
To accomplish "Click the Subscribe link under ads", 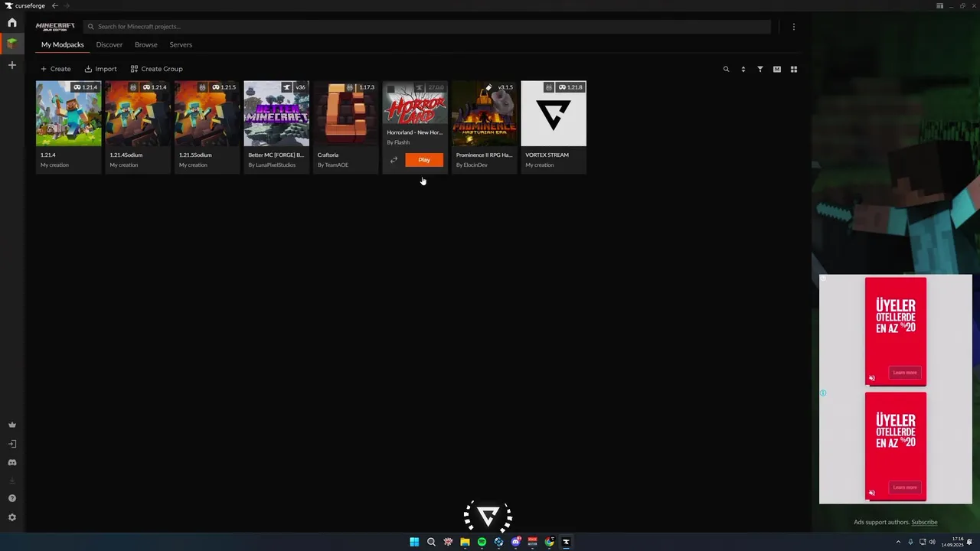I will (924, 522).
